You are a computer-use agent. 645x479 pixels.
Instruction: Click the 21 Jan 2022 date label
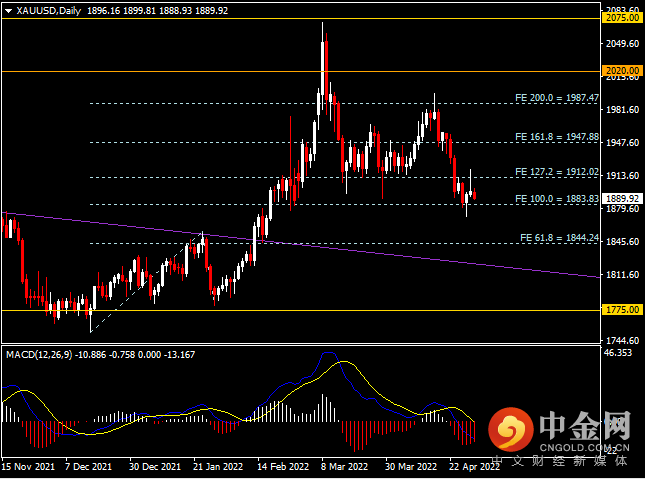tap(218, 467)
